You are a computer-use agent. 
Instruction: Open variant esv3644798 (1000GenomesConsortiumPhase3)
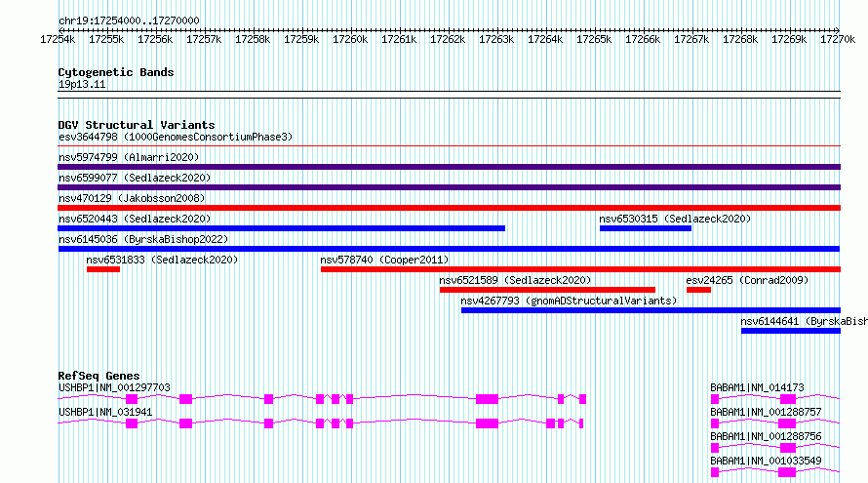tap(176, 137)
